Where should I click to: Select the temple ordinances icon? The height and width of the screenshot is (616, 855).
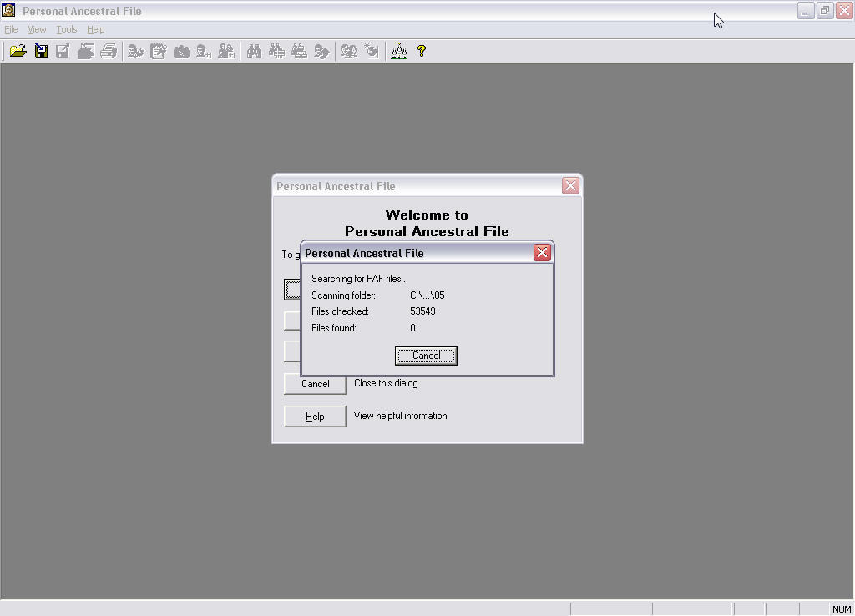click(399, 51)
